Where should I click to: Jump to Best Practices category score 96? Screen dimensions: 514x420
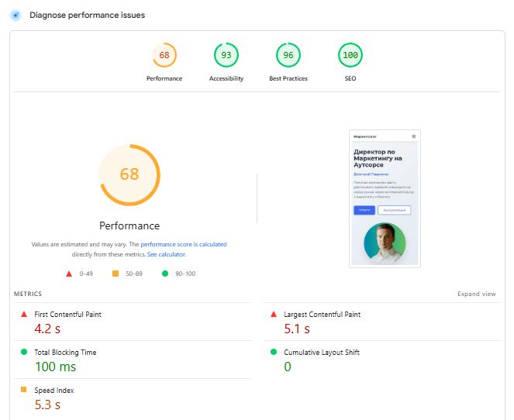(x=288, y=56)
